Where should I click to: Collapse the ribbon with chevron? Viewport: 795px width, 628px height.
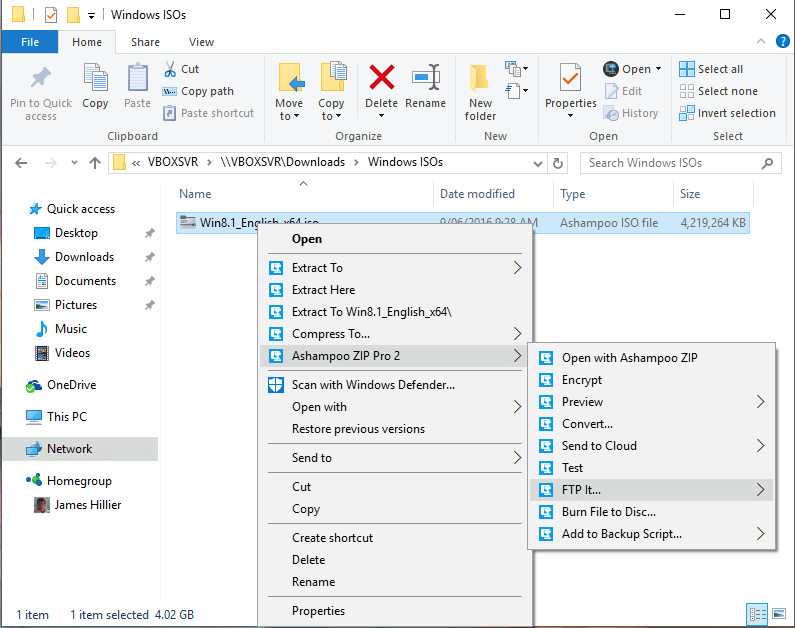(761, 42)
